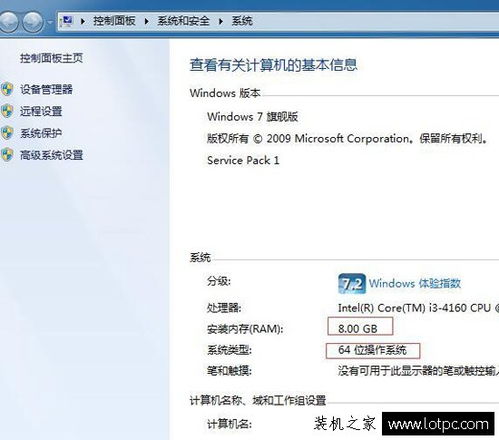Click the shield icon next to 系统保护
Viewport: 499px width, 440px height.
click(7, 133)
